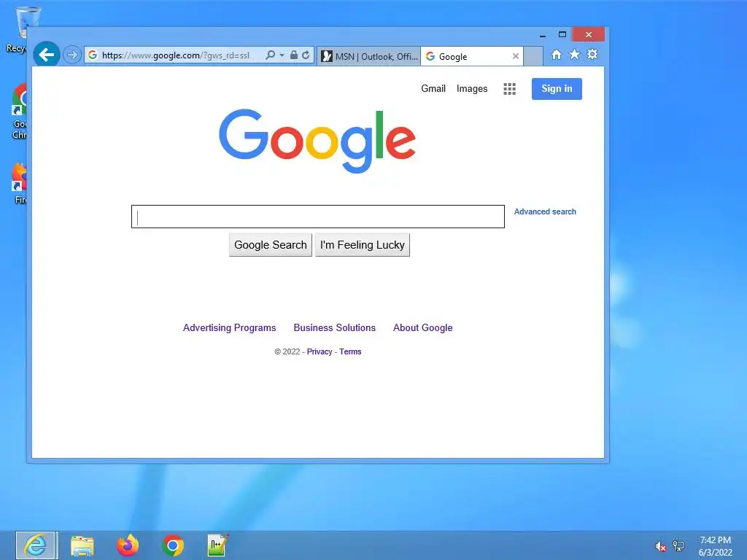Viewport: 747px width, 560px height.
Task: Open Notepad++ from the taskbar
Action: 217,545
